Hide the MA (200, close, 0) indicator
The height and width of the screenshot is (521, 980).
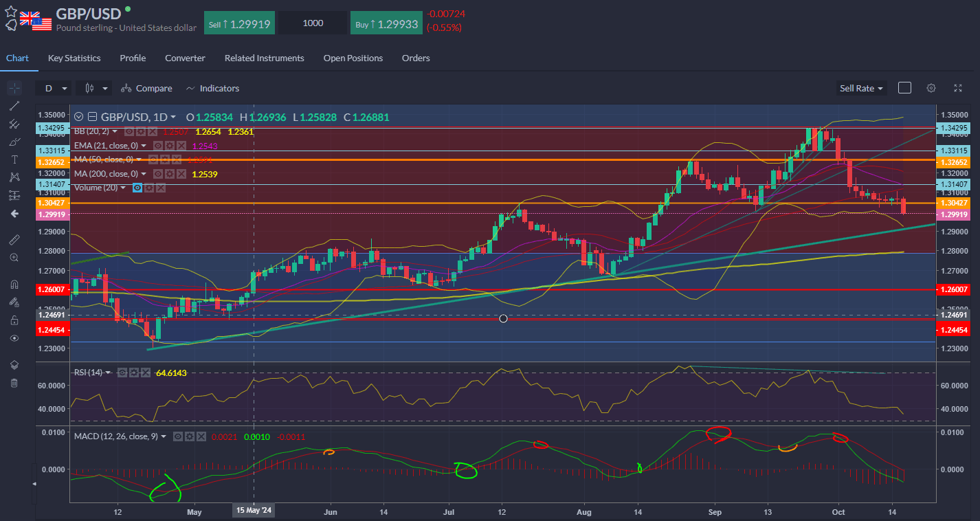pyautogui.click(x=157, y=174)
